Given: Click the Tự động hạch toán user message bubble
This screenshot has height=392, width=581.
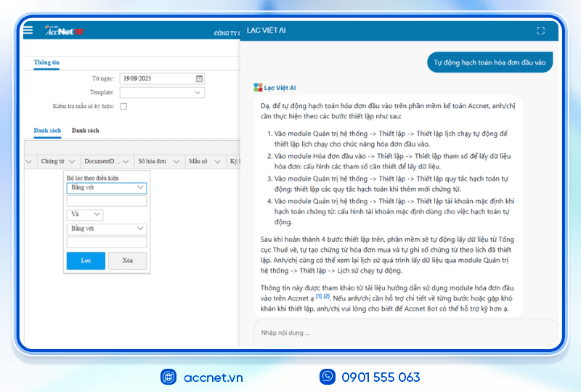Looking at the screenshot, I should [489, 62].
